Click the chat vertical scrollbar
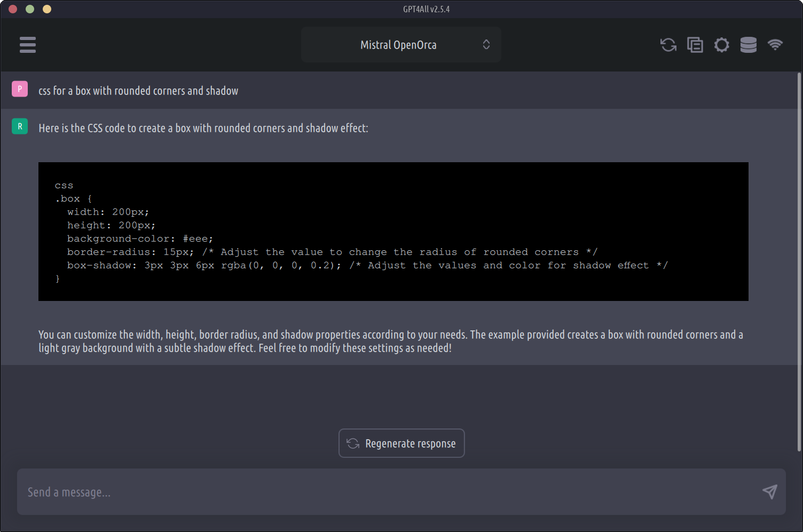The image size is (803, 532). (x=799, y=261)
